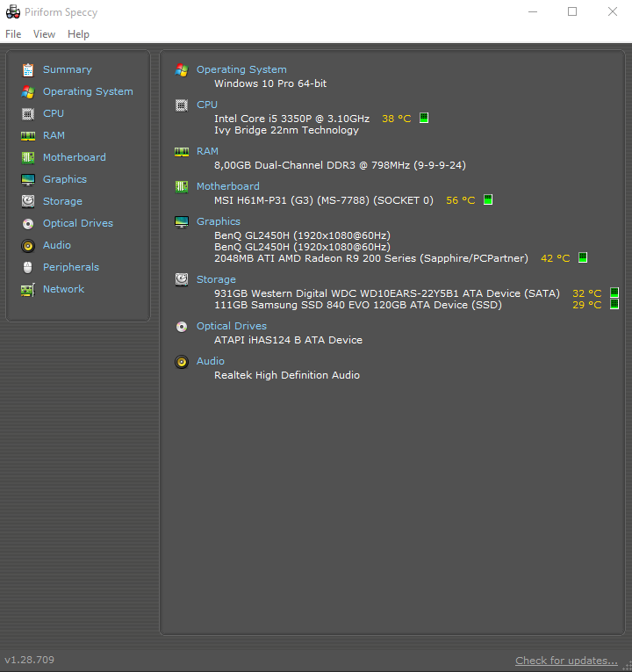
Task: Open the Audio section from sidebar
Action: tap(57, 245)
